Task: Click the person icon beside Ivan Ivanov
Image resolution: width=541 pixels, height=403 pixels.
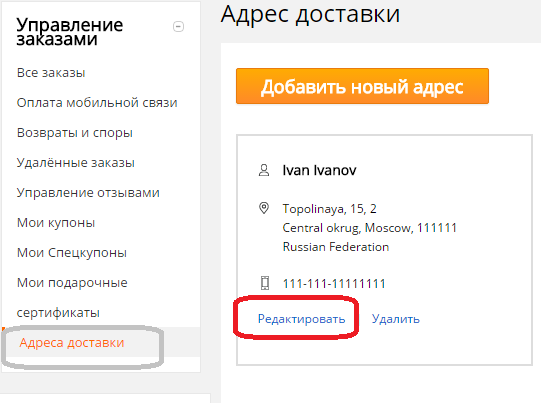Action: coord(264,170)
